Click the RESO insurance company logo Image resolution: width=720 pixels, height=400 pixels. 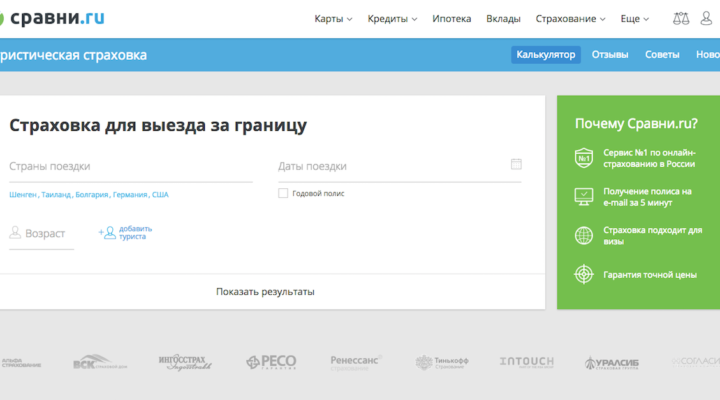point(272,361)
